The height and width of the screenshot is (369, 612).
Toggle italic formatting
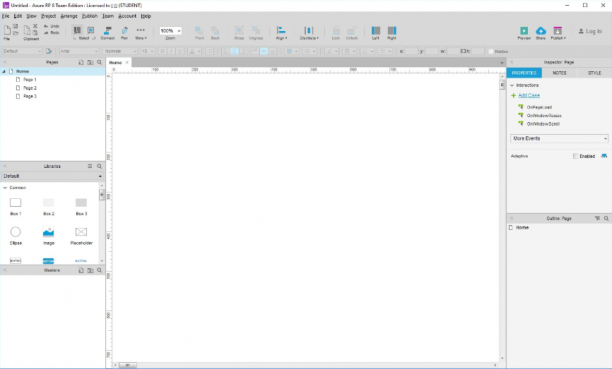[171, 51]
